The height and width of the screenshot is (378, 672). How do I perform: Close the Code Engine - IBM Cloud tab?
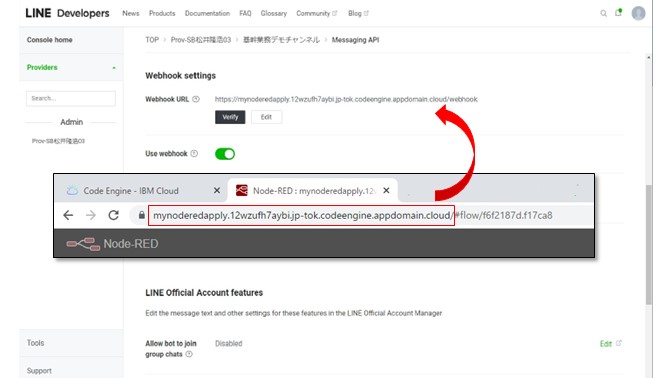click(217, 190)
